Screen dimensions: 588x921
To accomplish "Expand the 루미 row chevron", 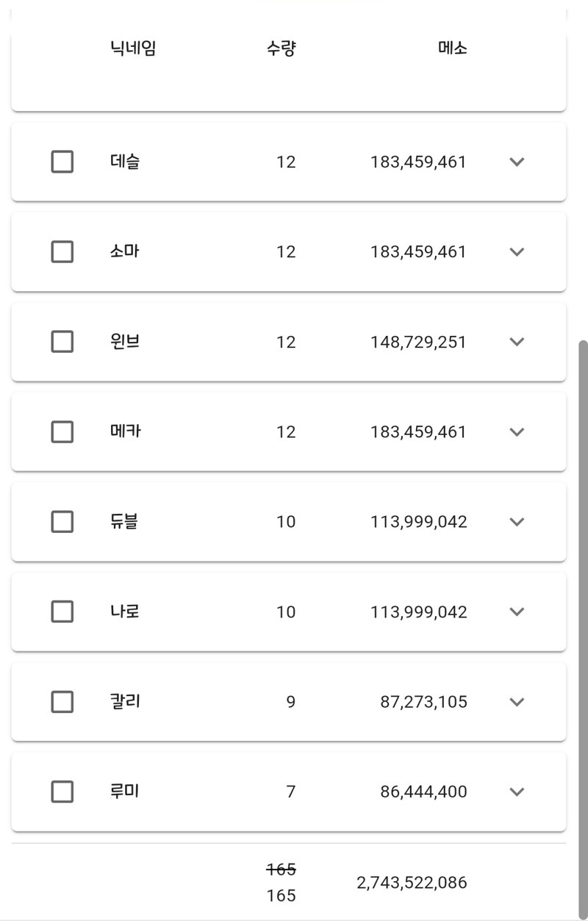I will pyautogui.click(x=517, y=792).
